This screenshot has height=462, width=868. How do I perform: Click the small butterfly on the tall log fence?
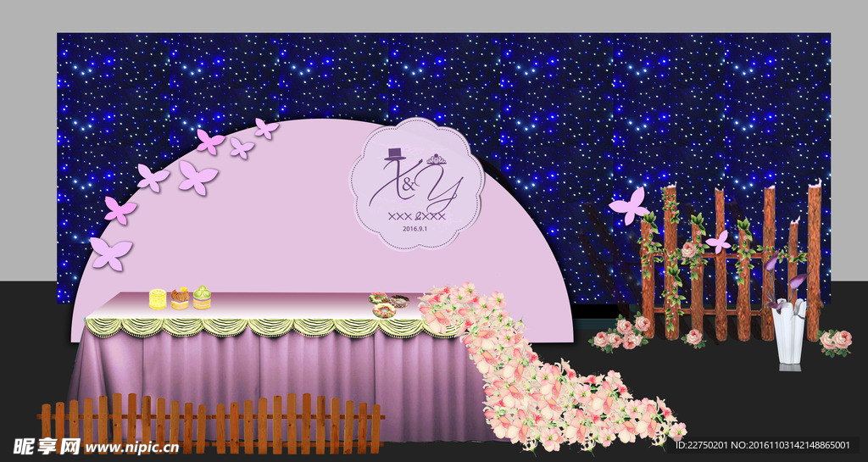point(719,242)
